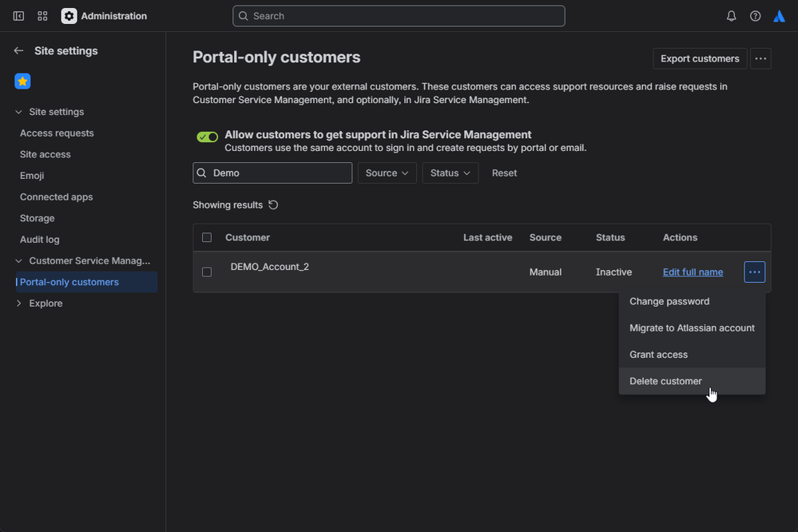Reset the customer filters

tap(504, 173)
